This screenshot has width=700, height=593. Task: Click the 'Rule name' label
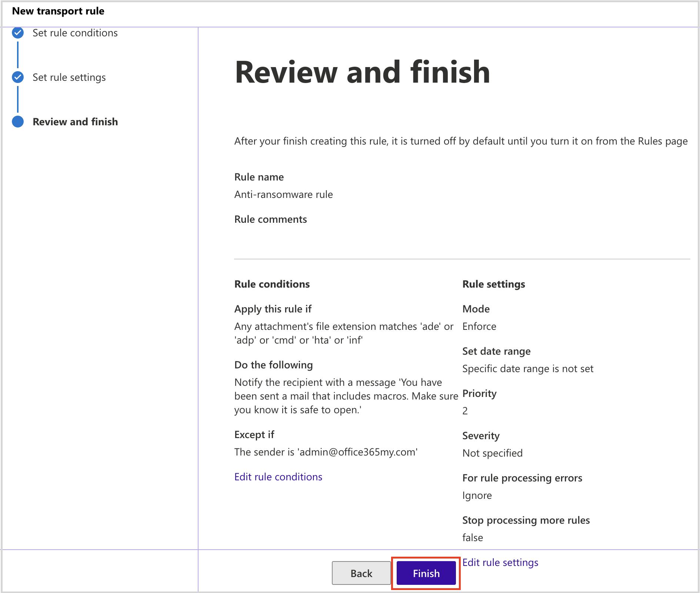pos(259,177)
